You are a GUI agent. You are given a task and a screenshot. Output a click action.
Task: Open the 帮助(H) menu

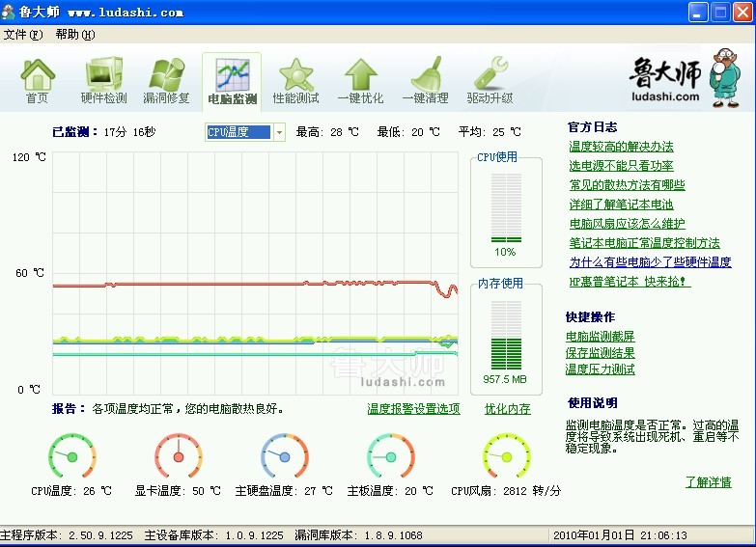pos(74,35)
